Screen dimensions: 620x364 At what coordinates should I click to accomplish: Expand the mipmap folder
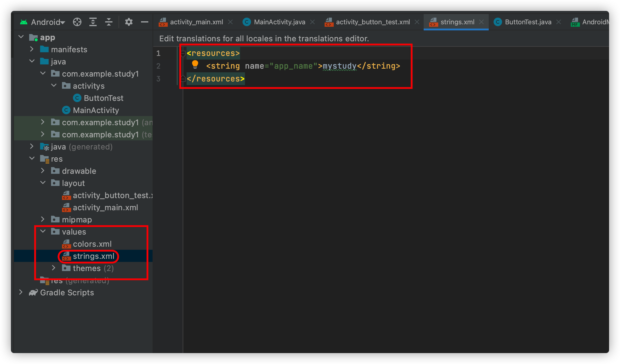click(43, 219)
